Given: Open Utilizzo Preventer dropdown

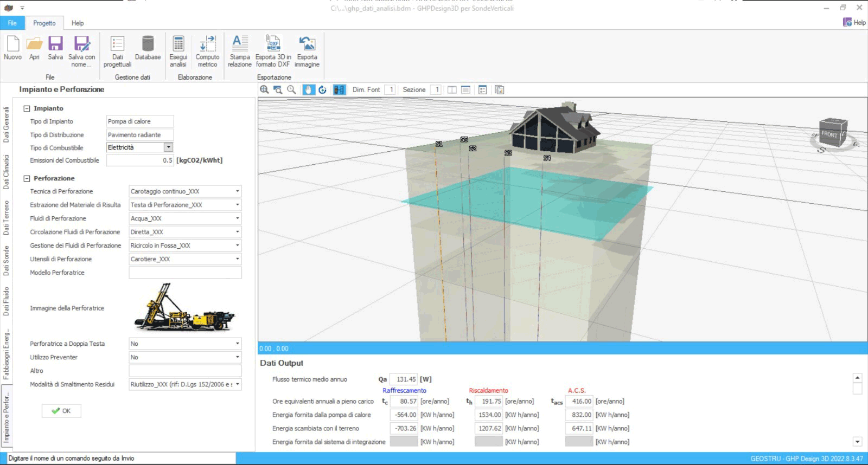Looking at the screenshot, I should point(237,357).
